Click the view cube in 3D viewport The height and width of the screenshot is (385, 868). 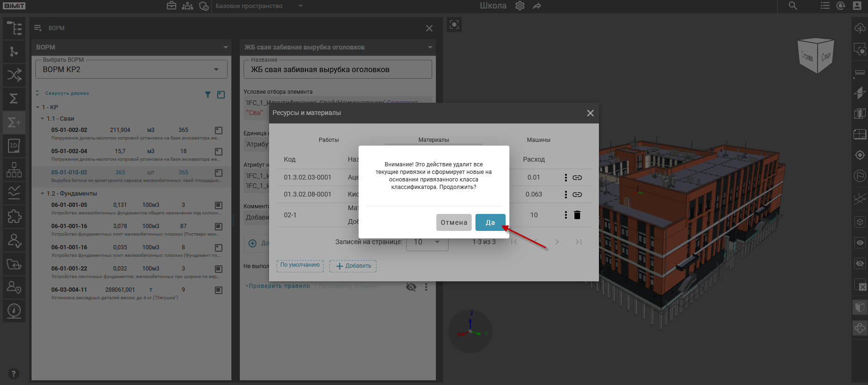[816, 56]
